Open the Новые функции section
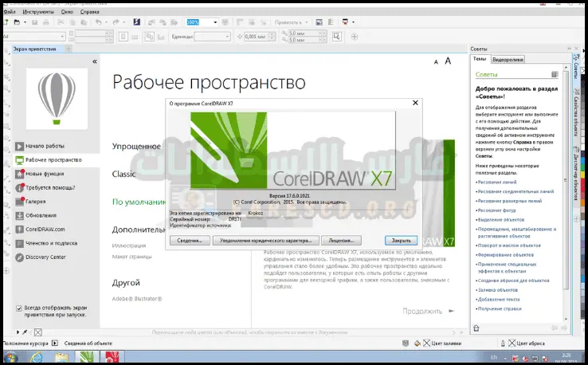This screenshot has height=365, width=588. point(46,174)
